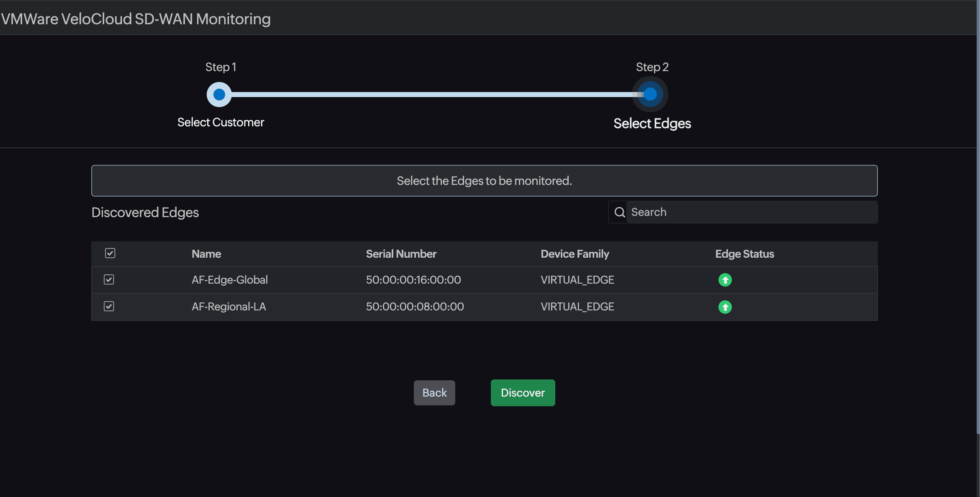Screen dimensions: 980x497
Task: Click the Step 1 Select Customer circle icon
Action: pyautogui.click(x=219, y=94)
